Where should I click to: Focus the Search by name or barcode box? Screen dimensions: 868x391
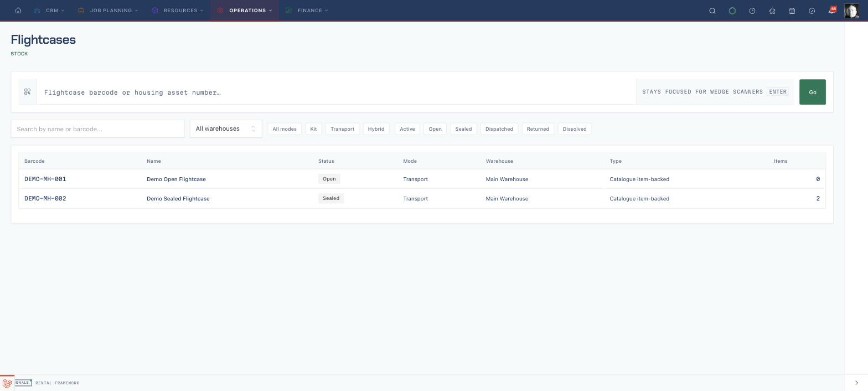click(x=97, y=128)
